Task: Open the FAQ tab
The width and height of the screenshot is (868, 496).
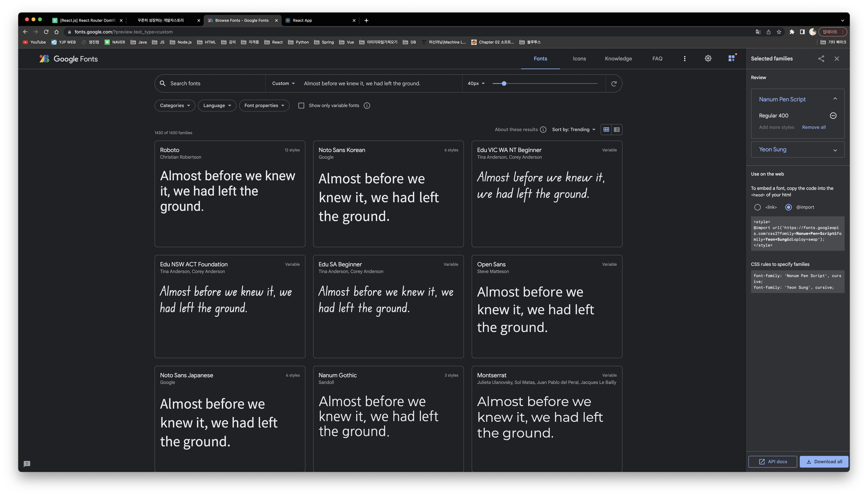Action: (657, 59)
